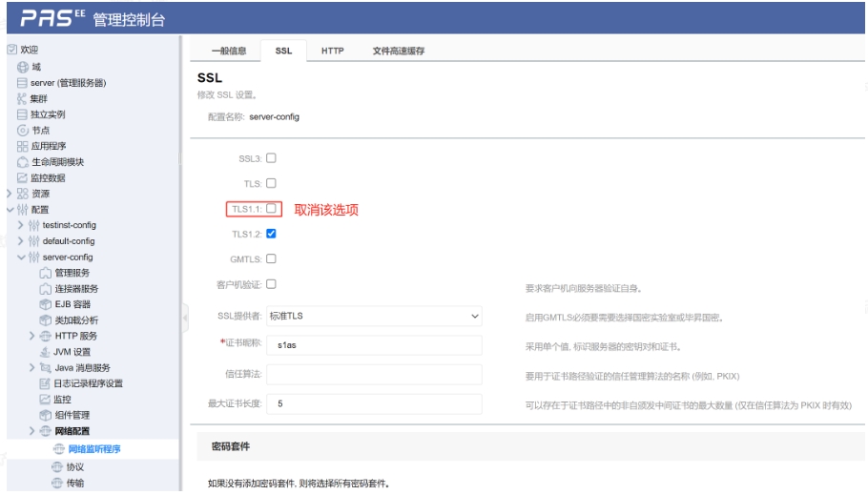Uncheck the TLS1.2 checkbox

point(270,233)
